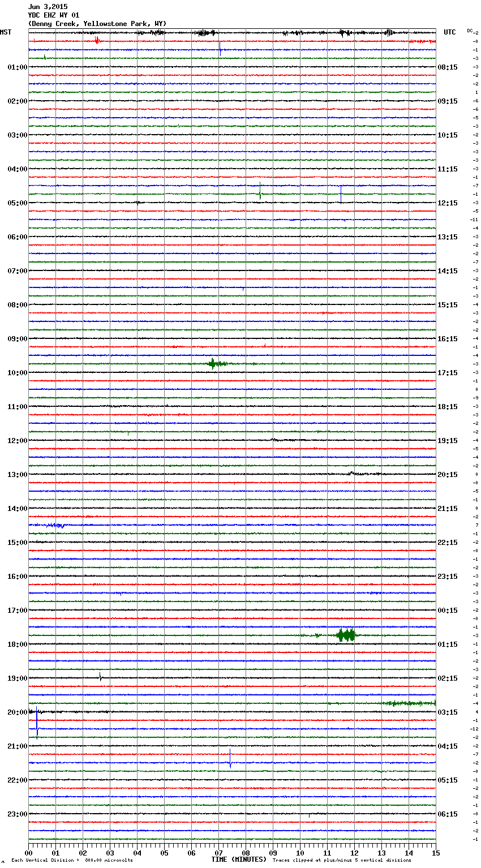481x868 pixels.
Task: Select the 12:00 MST row label
Action: (x=18, y=441)
